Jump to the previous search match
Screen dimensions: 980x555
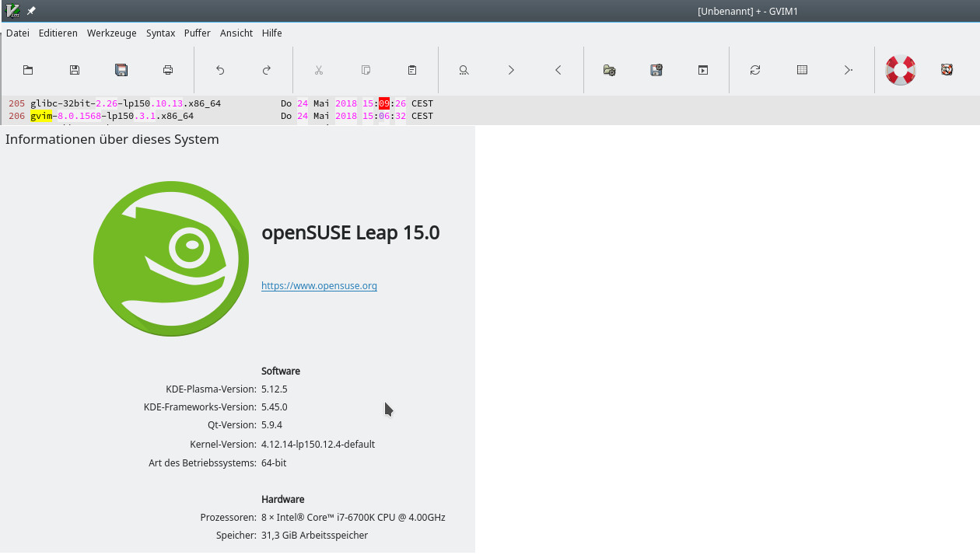click(557, 69)
